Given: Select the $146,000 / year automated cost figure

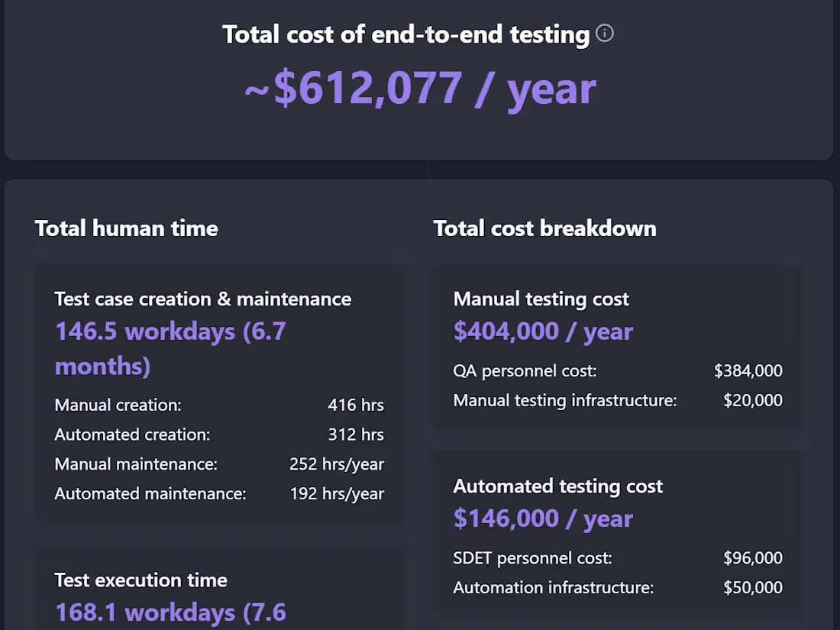Looking at the screenshot, I should click(543, 519).
